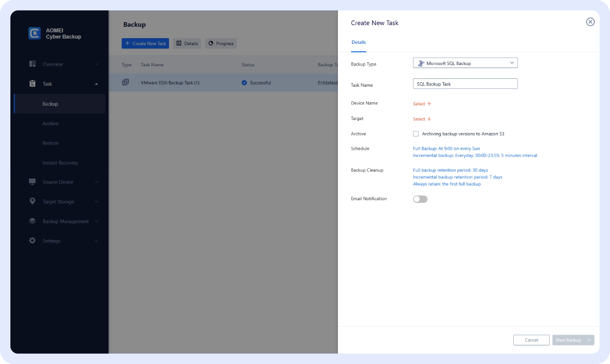The width and height of the screenshot is (610, 364).
Task: Click the Type column header
Action: click(127, 65)
